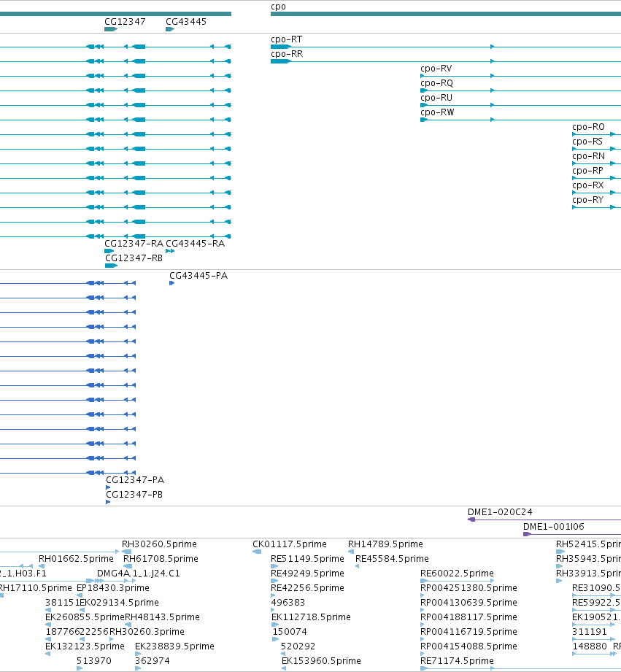Image resolution: width=621 pixels, height=672 pixels.
Task: Click the RE49249.5prime label
Action: (x=307, y=573)
